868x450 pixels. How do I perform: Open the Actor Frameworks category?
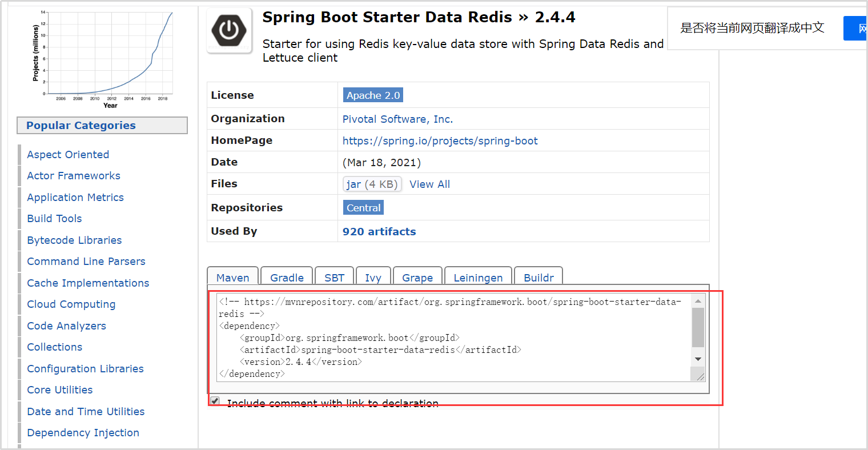point(74,175)
